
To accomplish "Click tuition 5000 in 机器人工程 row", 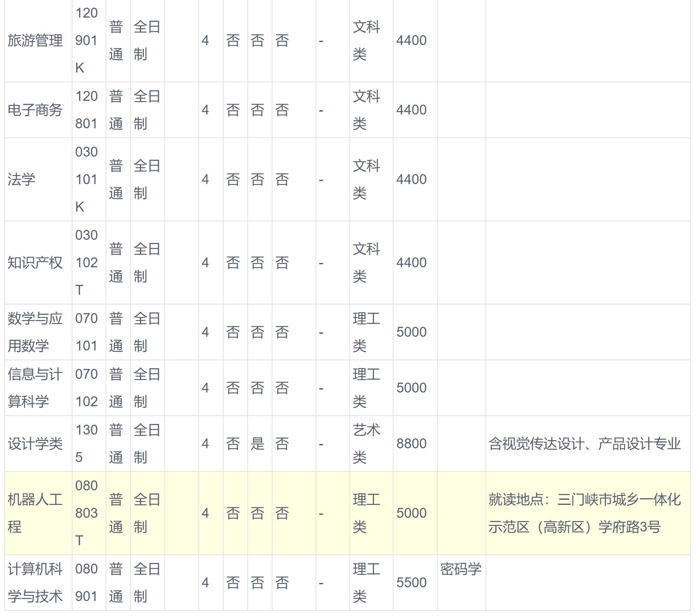I will coord(411,513).
